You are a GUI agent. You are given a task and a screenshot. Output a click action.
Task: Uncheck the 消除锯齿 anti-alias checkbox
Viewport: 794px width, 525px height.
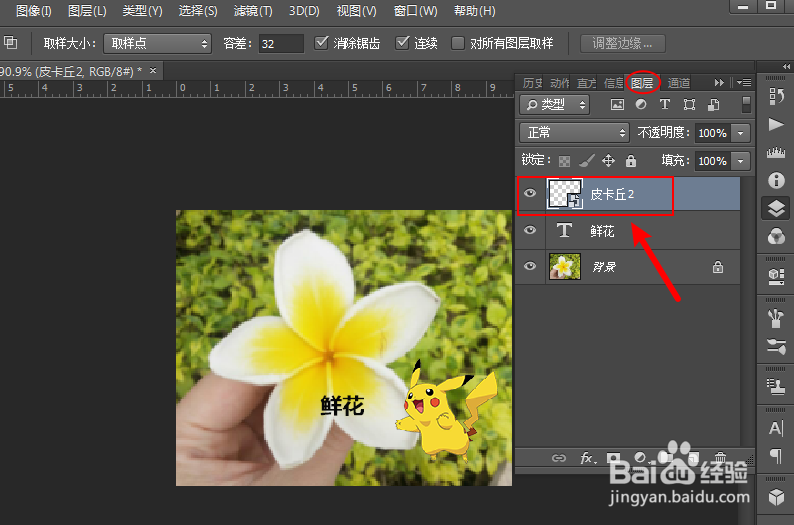click(321, 43)
